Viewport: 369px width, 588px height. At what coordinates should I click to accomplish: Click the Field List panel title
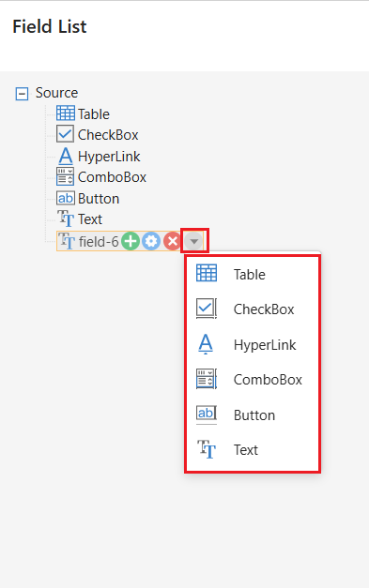click(x=50, y=26)
